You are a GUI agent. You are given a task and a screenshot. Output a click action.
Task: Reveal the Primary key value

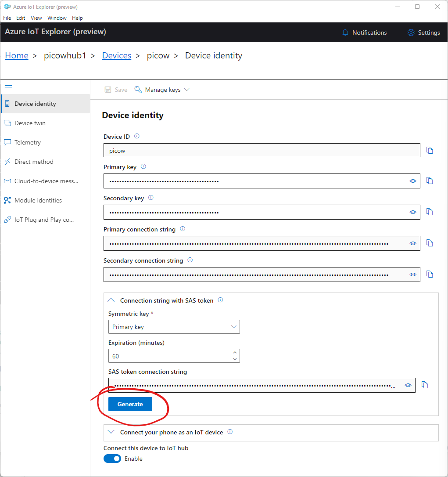(x=413, y=181)
